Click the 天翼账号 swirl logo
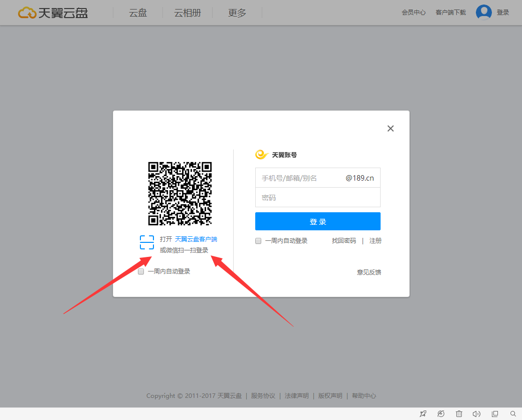The width and height of the screenshot is (522, 420). pos(262,155)
